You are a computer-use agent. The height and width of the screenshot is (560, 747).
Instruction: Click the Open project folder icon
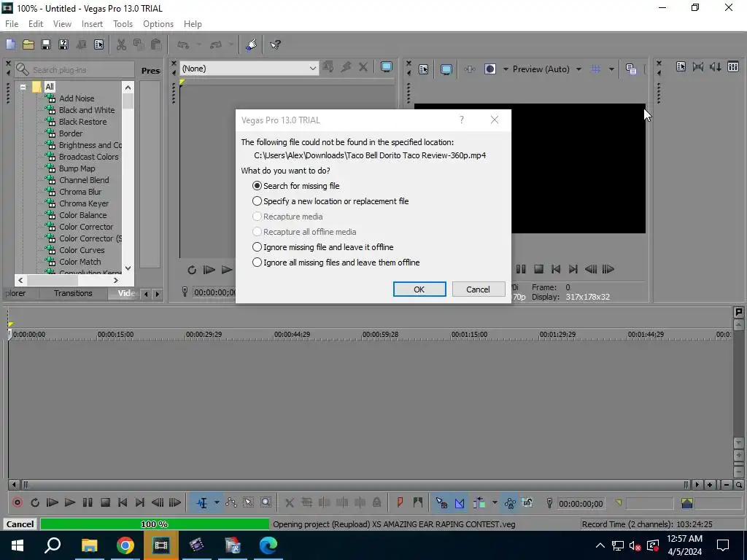click(28, 44)
